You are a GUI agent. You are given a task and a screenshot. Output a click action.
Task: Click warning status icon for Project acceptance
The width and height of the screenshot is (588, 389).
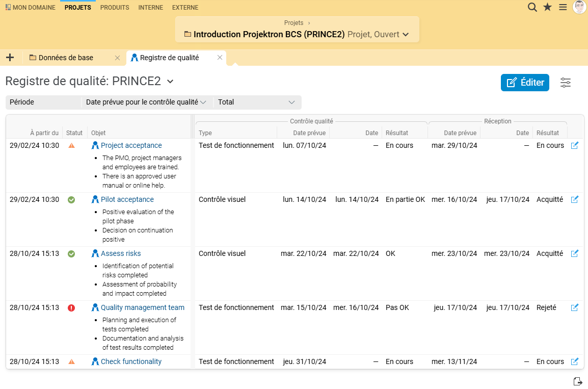coord(71,145)
